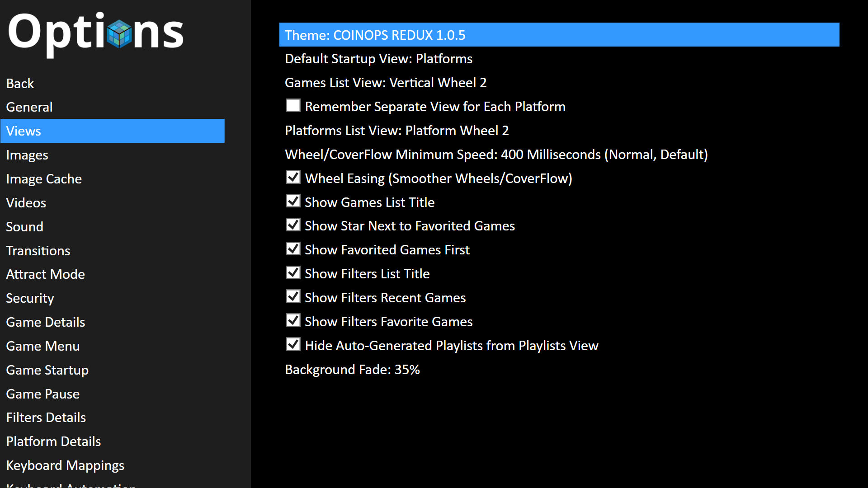Change Platforms List View setting
The image size is (868, 488).
[x=559, y=131]
